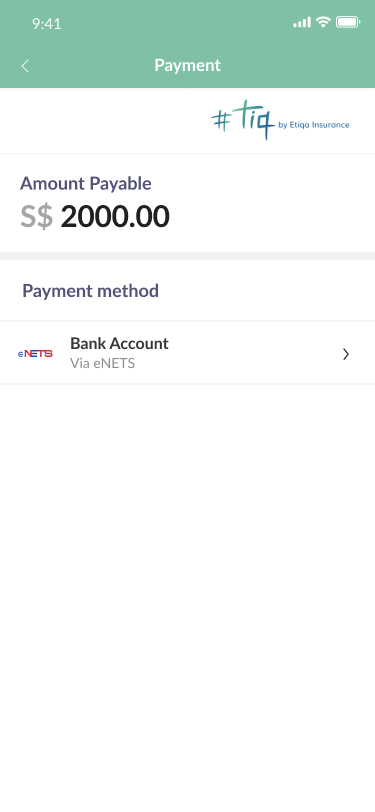Tap the 2000.00 amount value
The image size is (375, 812).
(115, 216)
